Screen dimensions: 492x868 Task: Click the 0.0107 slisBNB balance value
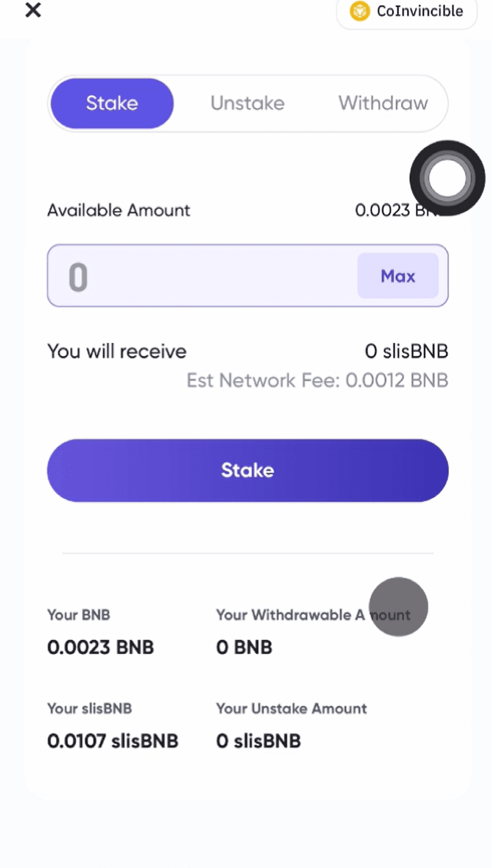[x=112, y=741]
